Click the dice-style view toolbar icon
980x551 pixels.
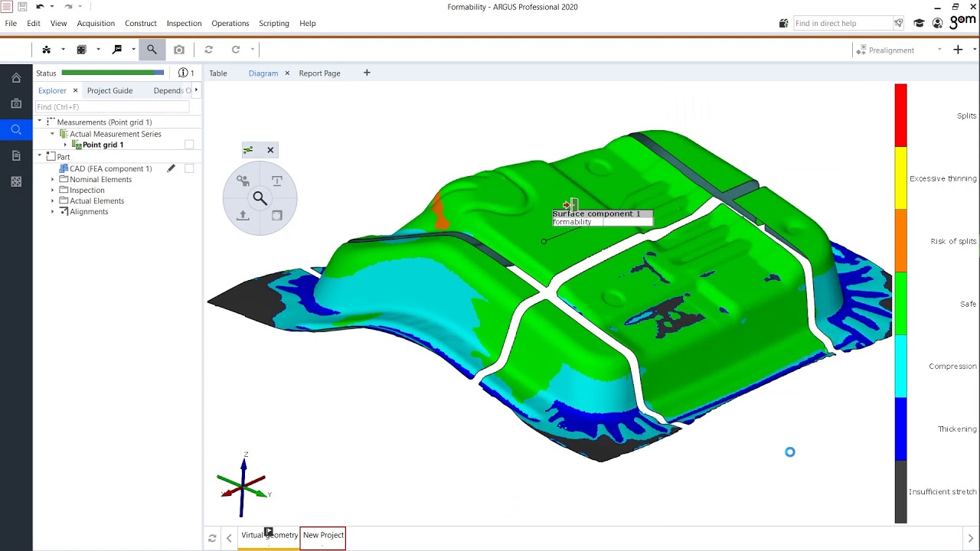pyautogui.click(x=81, y=50)
